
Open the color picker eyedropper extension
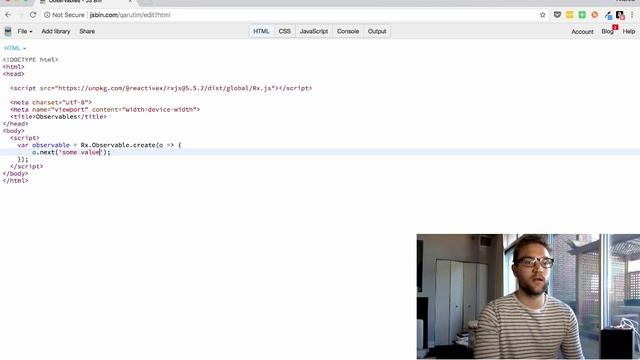tap(608, 15)
